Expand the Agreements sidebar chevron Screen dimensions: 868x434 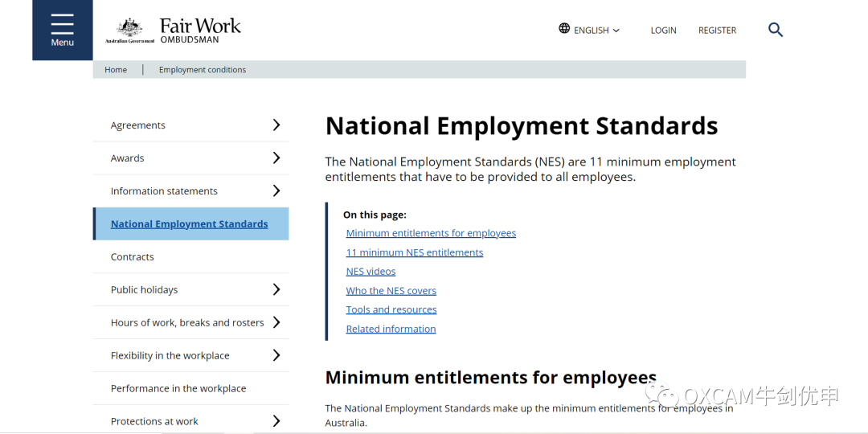tap(276, 125)
